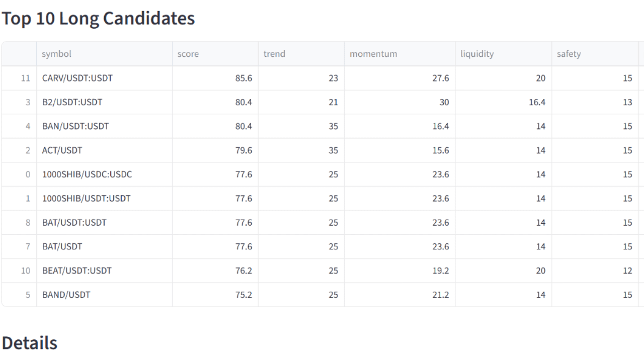Click the ACT/USDT symbol cell

[x=63, y=150]
